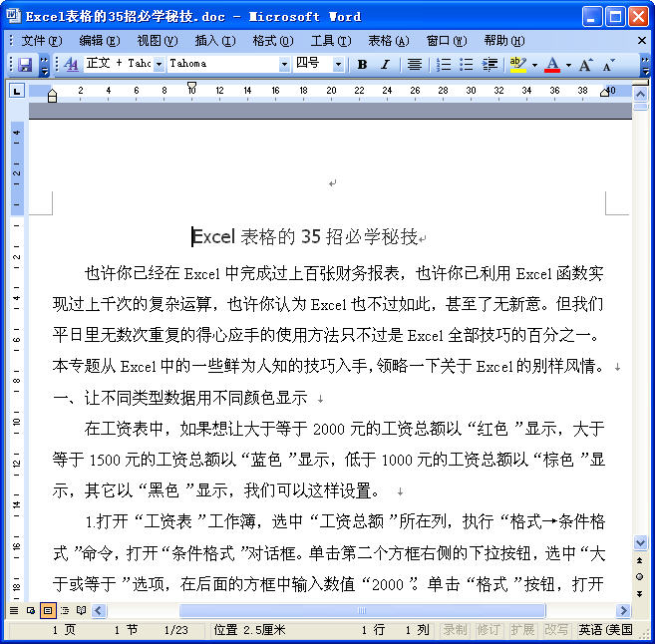The image size is (655, 644).
Task: Open the highlight color dropdown arrow
Action: point(534,64)
